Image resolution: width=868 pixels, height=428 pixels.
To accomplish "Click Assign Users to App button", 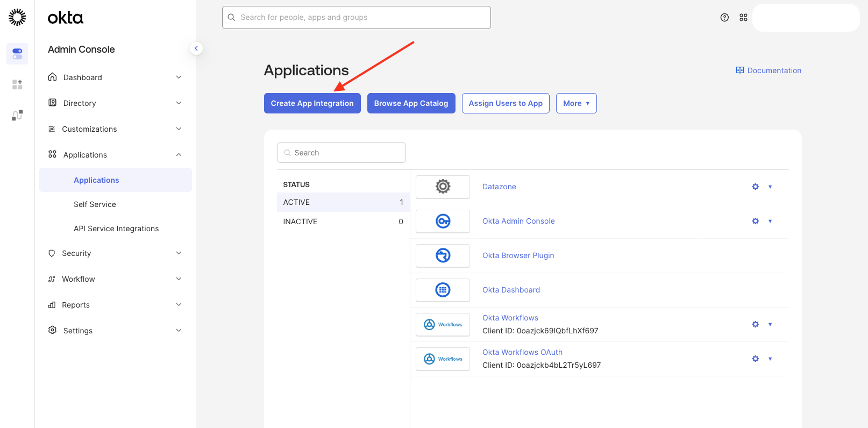I will pyautogui.click(x=506, y=103).
